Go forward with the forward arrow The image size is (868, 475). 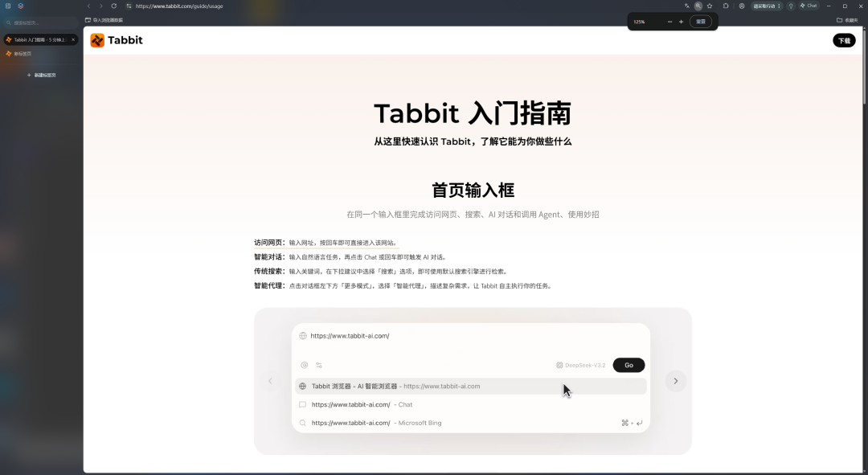click(x=100, y=6)
